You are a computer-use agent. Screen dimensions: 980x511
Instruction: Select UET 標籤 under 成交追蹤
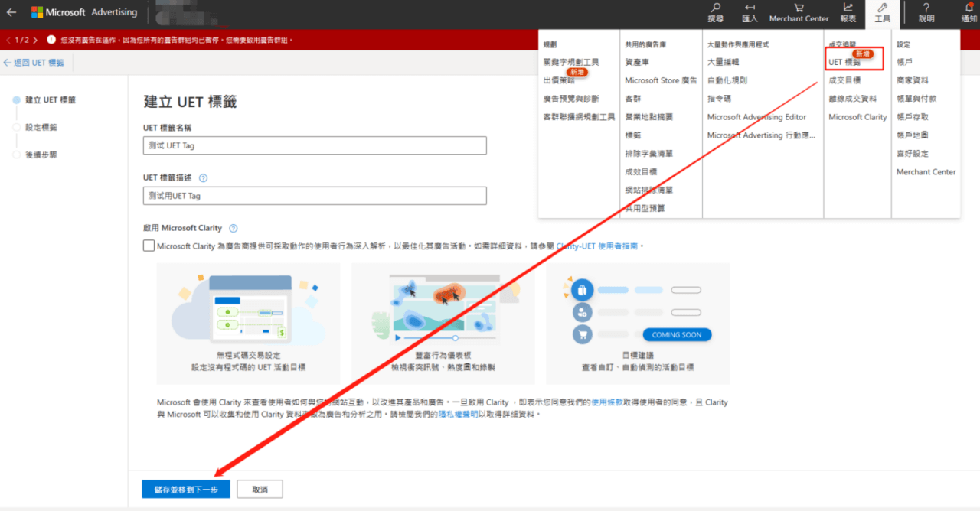pyautogui.click(x=844, y=62)
